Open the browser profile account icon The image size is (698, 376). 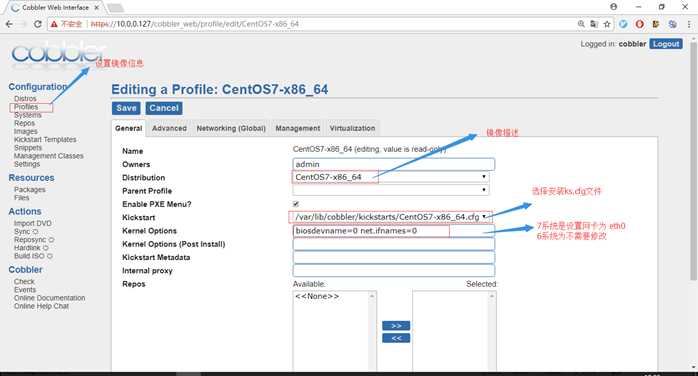pos(613,7)
